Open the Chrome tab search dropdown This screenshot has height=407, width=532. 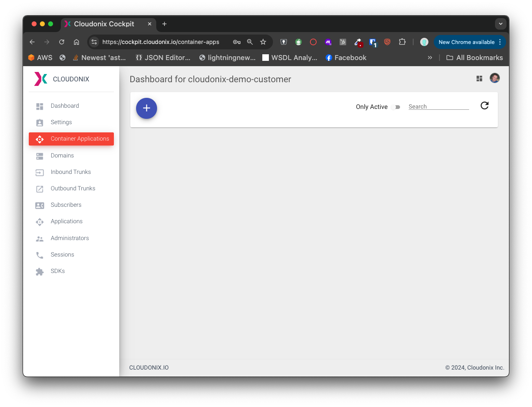(500, 24)
